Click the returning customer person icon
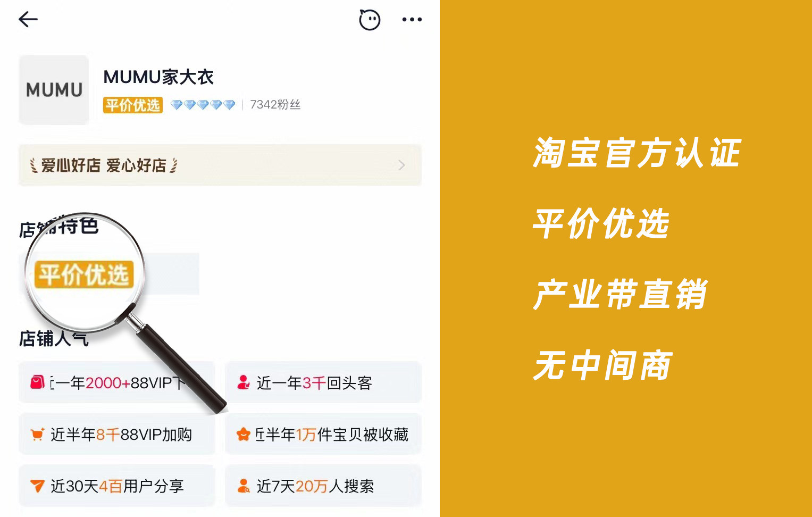 pyautogui.click(x=244, y=382)
